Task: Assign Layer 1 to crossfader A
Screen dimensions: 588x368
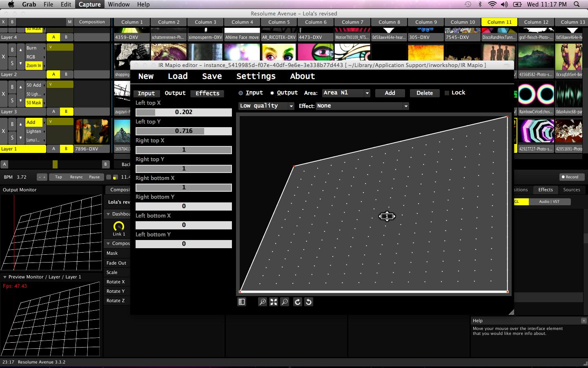Action: coord(53,149)
